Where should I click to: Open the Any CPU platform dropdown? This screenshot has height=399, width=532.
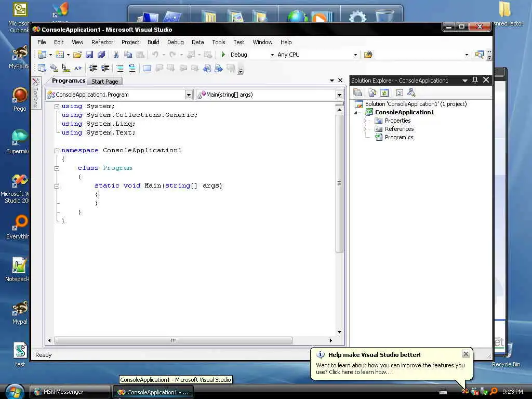[355, 55]
